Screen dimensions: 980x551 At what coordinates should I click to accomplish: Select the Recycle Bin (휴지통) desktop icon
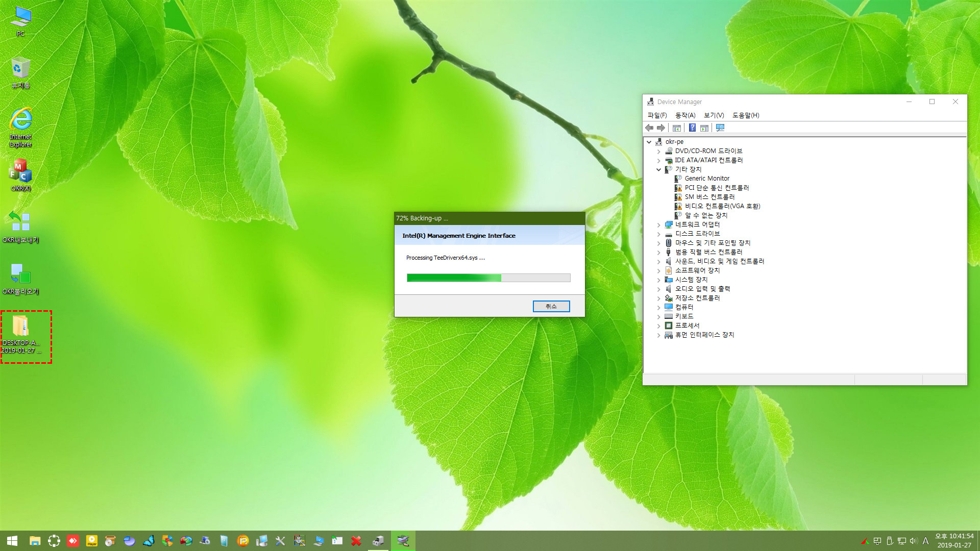coord(20,73)
